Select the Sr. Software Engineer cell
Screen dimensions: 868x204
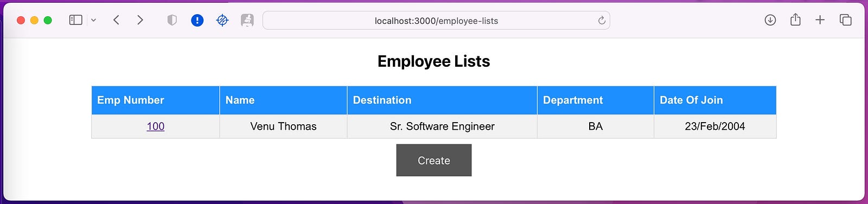(x=442, y=126)
